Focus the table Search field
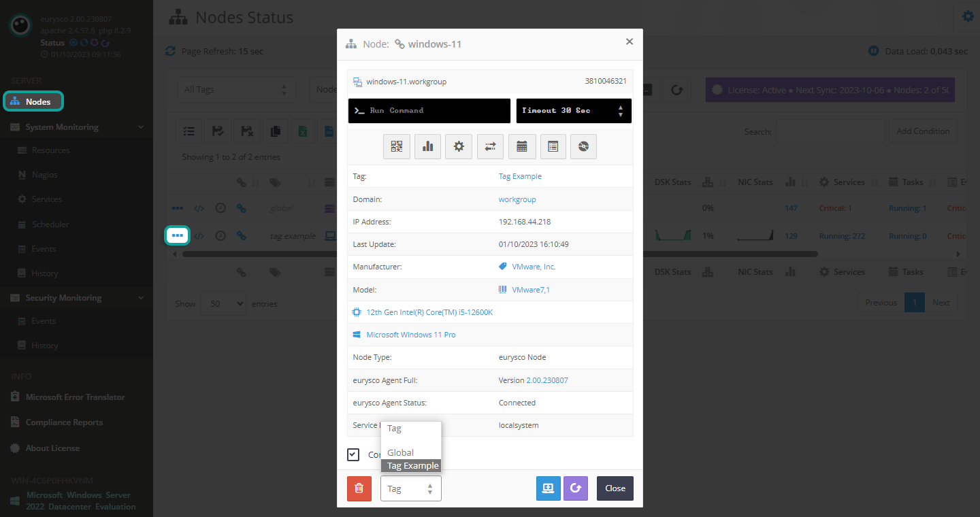The image size is (980, 517). [830, 131]
